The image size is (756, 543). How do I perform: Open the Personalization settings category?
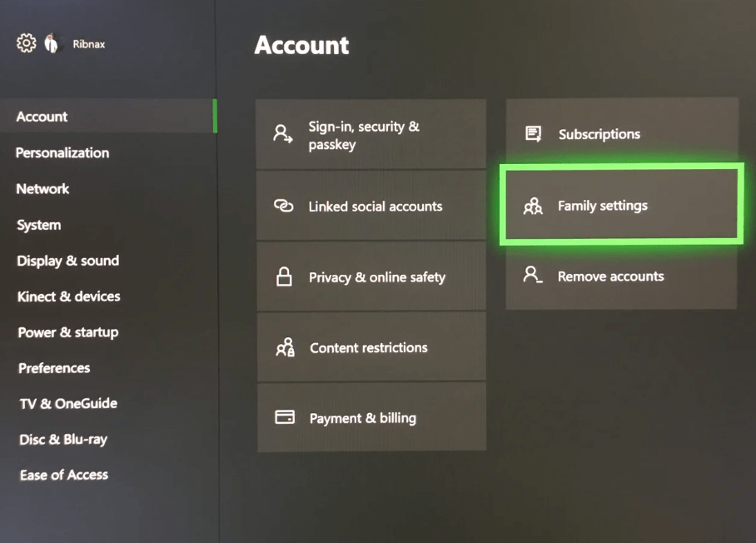(x=62, y=153)
